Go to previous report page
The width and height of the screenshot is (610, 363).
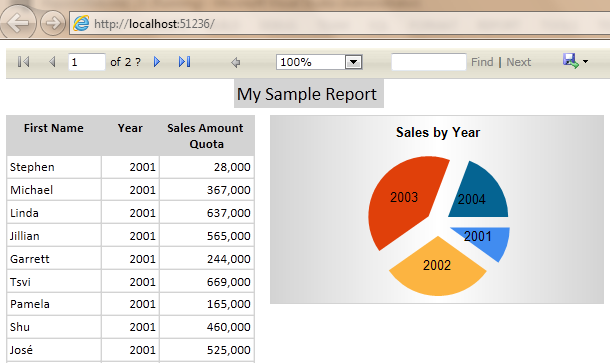pyautogui.click(x=52, y=62)
